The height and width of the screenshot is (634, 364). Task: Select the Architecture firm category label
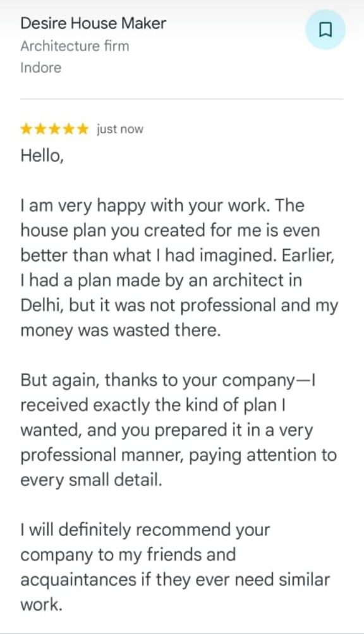click(75, 46)
